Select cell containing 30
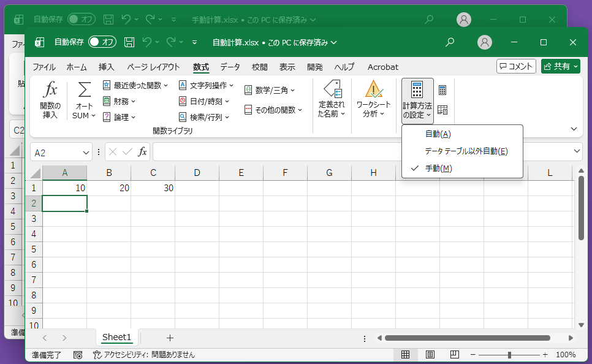 click(x=153, y=188)
